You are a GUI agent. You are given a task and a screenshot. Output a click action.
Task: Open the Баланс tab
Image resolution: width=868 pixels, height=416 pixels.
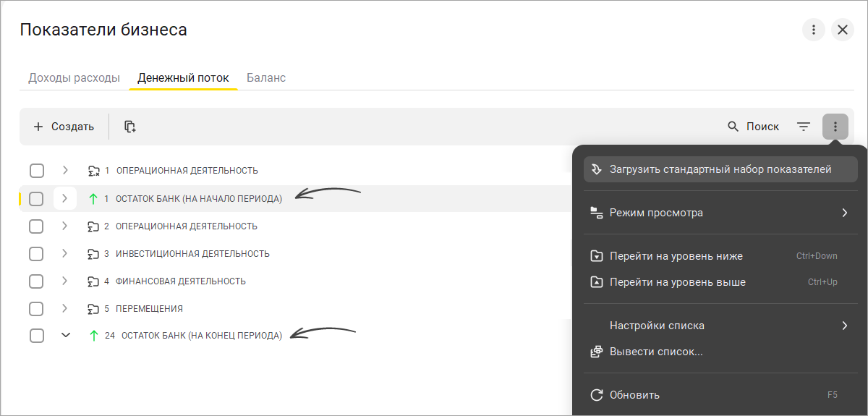(266, 77)
